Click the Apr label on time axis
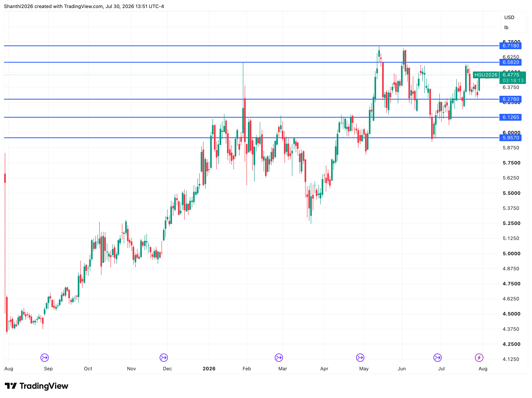The image size is (532, 398). [324, 369]
